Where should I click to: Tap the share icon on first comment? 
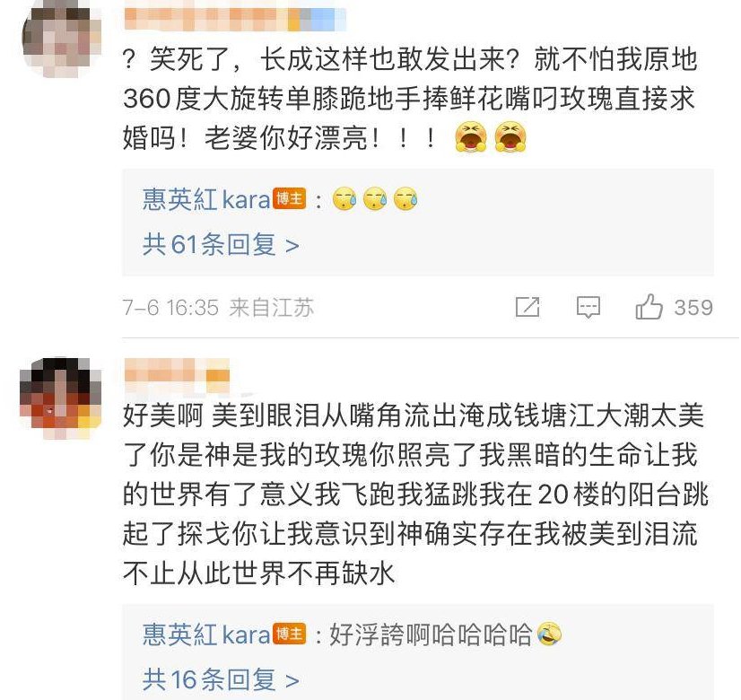527,307
